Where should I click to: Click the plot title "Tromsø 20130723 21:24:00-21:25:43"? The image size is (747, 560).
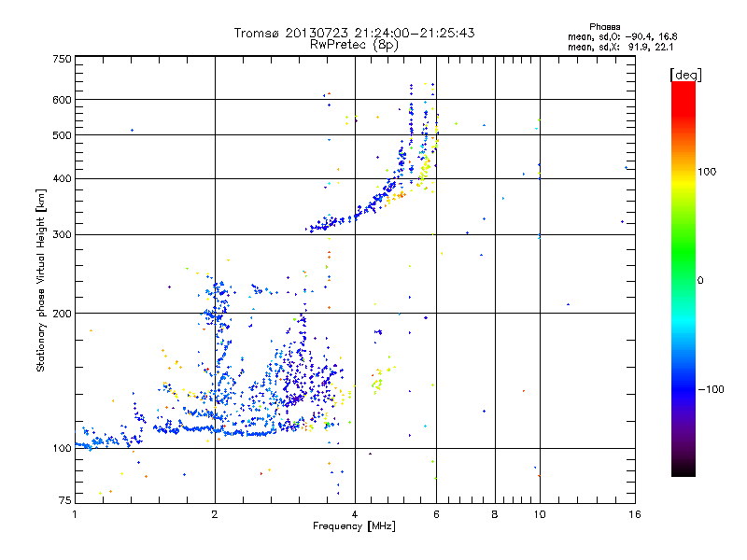pos(354,33)
